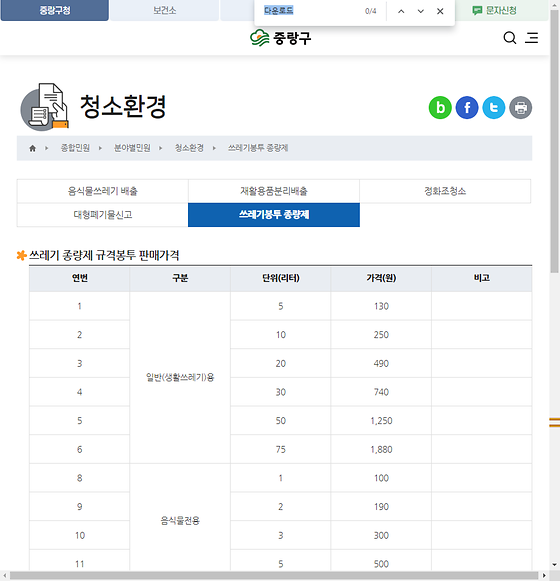
Task: Click price cell 740
Action: pos(381,392)
